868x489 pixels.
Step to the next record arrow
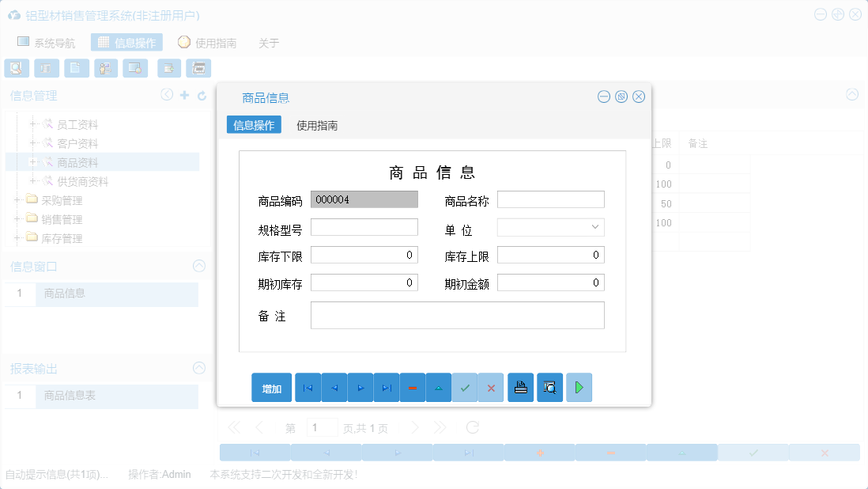[x=360, y=388]
